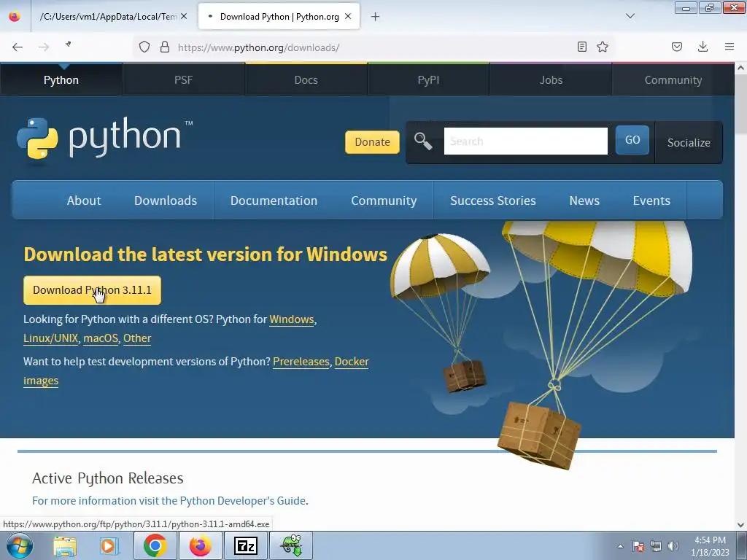Open the About main menu item
Image resolution: width=747 pixels, height=560 pixels.
coord(84,201)
